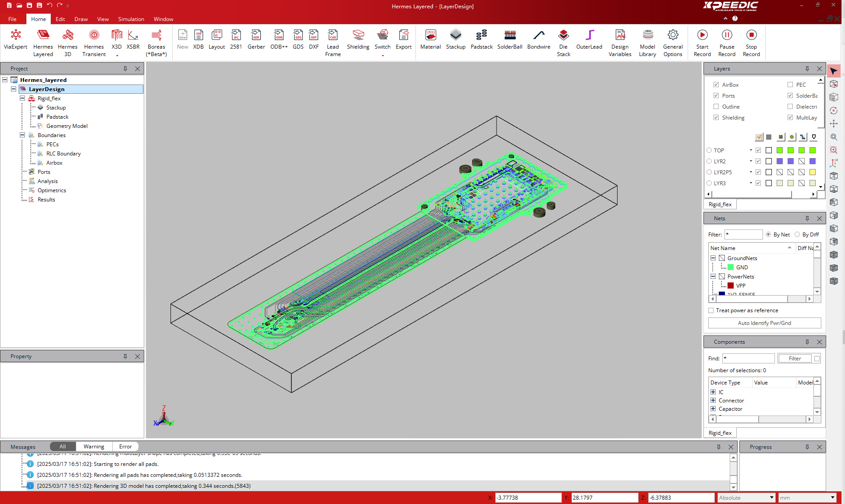
Task: Collapse the GroundNets group
Action: (x=713, y=258)
